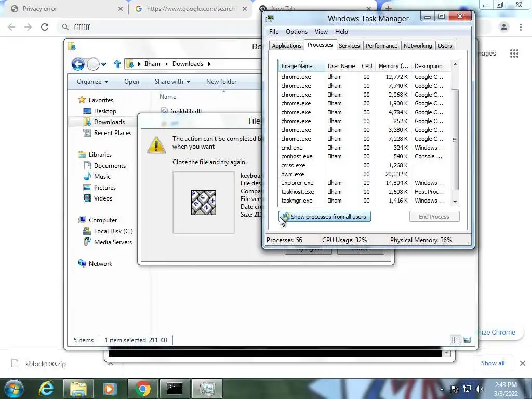Viewport: 532px width, 399px height.
Task: Open the Windows Start button
Action: coord(14,389)
